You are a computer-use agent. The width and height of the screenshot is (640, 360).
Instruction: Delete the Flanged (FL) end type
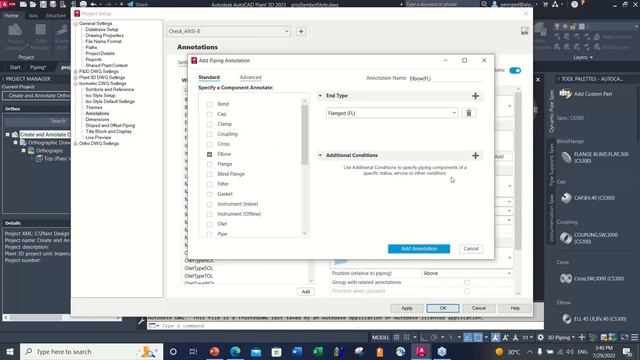[x=469, y=113]
